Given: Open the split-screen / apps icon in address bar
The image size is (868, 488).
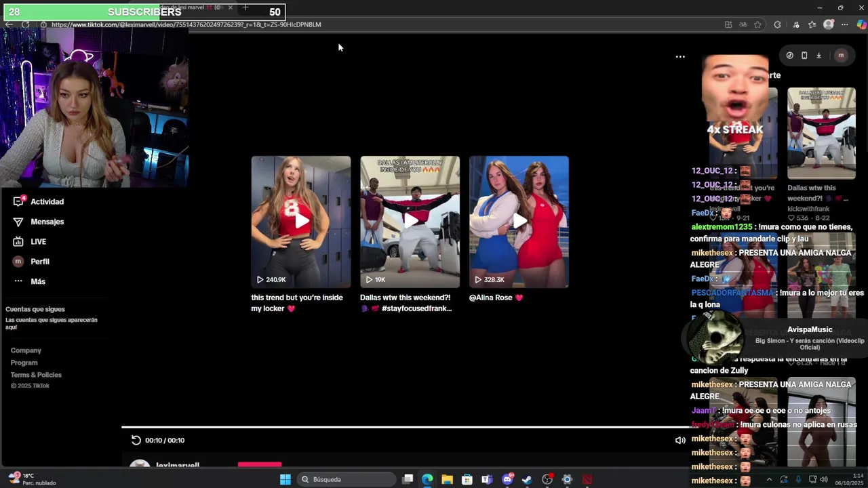Looking at the screenshot, I should [728, 24].
